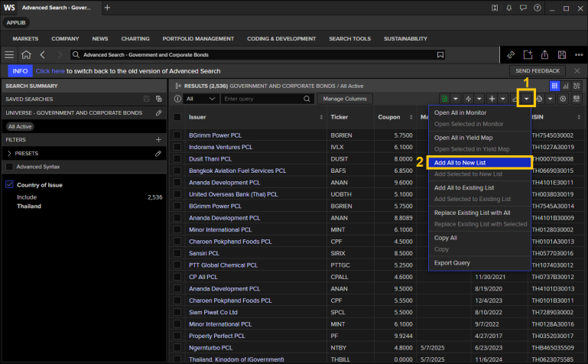The width and height of the screenshot is (588, 364).
Task: Click the plus add icon in results toolbar
Action: pos(492,99)
